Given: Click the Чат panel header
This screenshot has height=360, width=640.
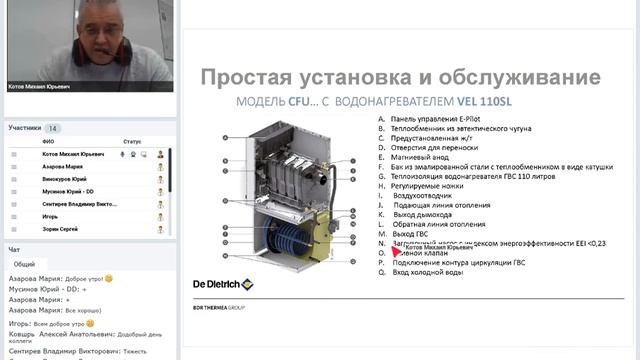Looking at the screenshot, I should tap(14, 249).
